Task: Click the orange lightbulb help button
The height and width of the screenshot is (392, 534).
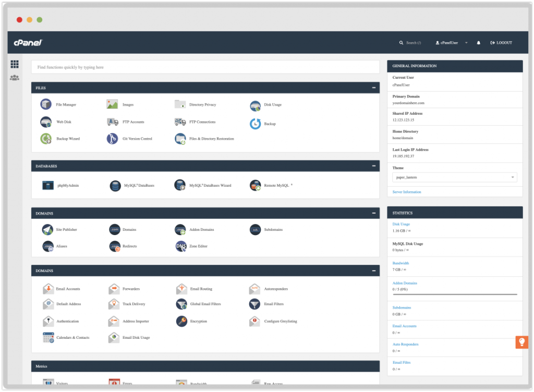Action: [521, 341]
